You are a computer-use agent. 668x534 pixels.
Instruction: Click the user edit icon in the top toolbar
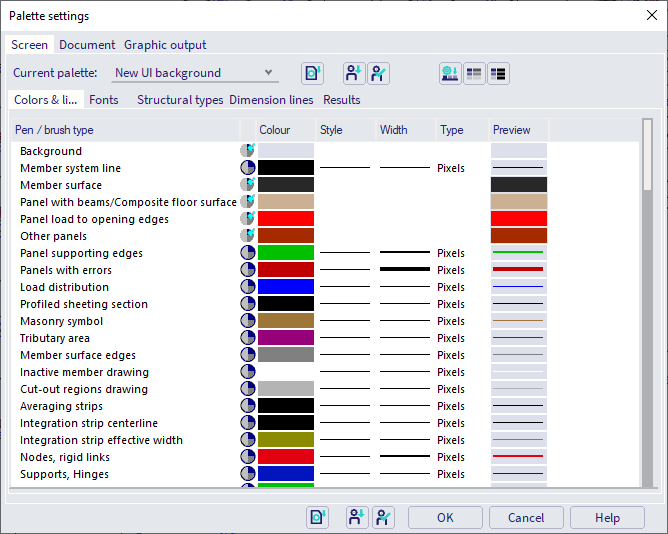pos(378,73)
